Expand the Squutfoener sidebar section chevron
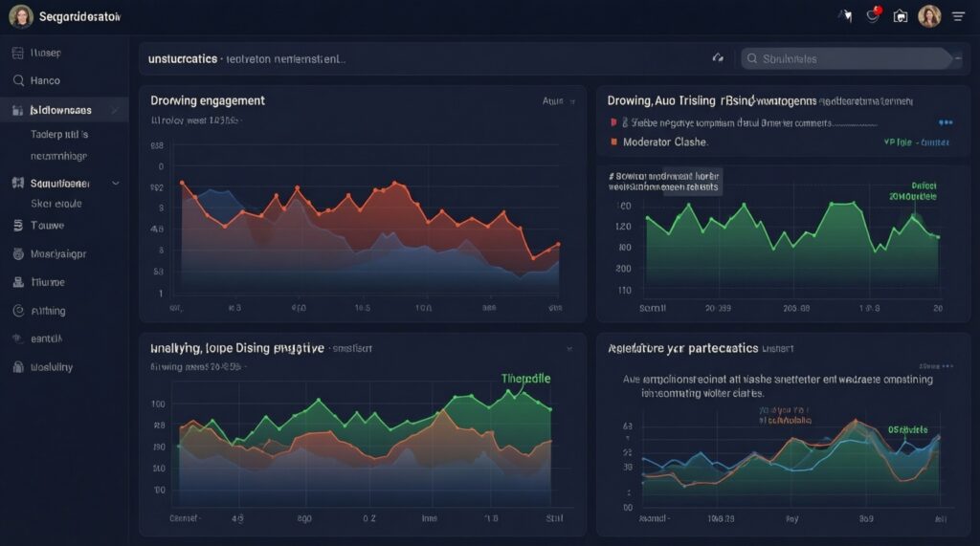Image resolution: width=980 pixels, height=546 pixels. pyautogui.click(x=116, y=183)
